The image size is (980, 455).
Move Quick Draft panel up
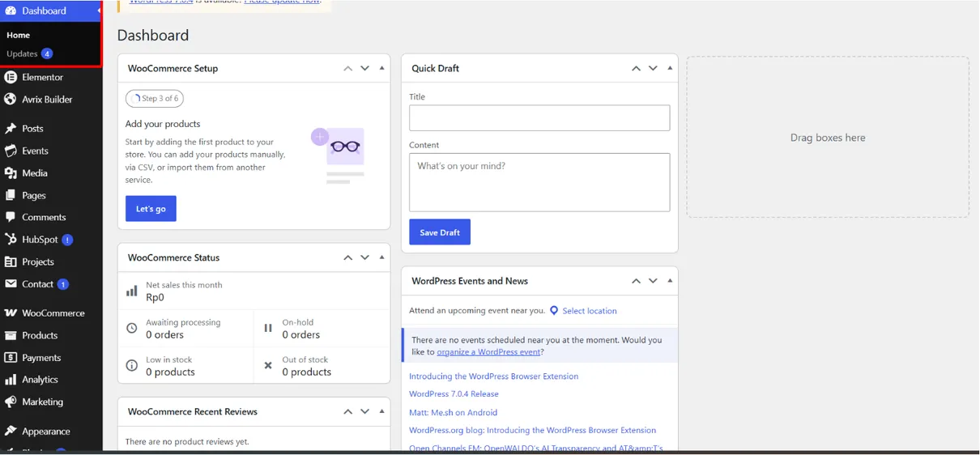coord(637,68)
